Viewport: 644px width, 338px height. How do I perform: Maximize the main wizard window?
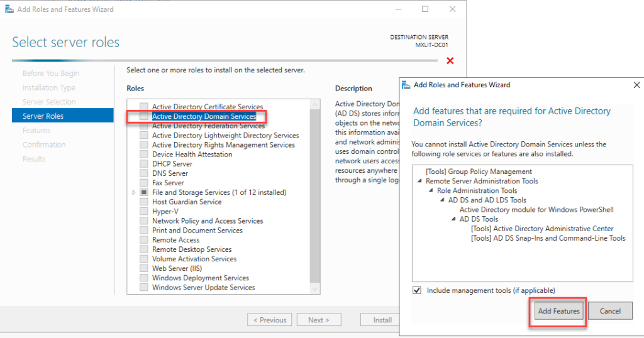[x=425, y=9]
